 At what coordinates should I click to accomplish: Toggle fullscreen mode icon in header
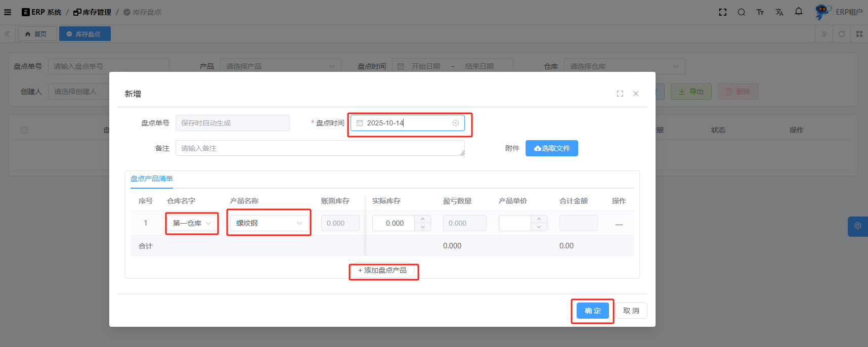(723, 12)
